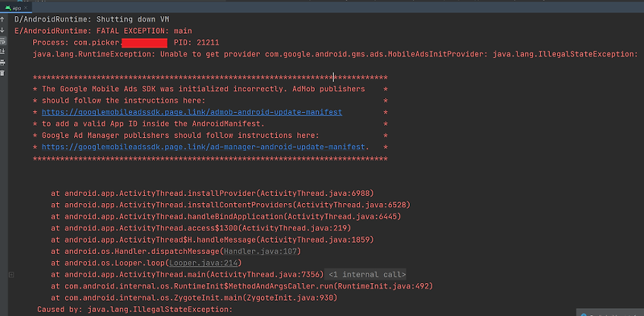Open Looper.java:214 source link
Viewport: 644px width, 316px height.
[204, 263]
